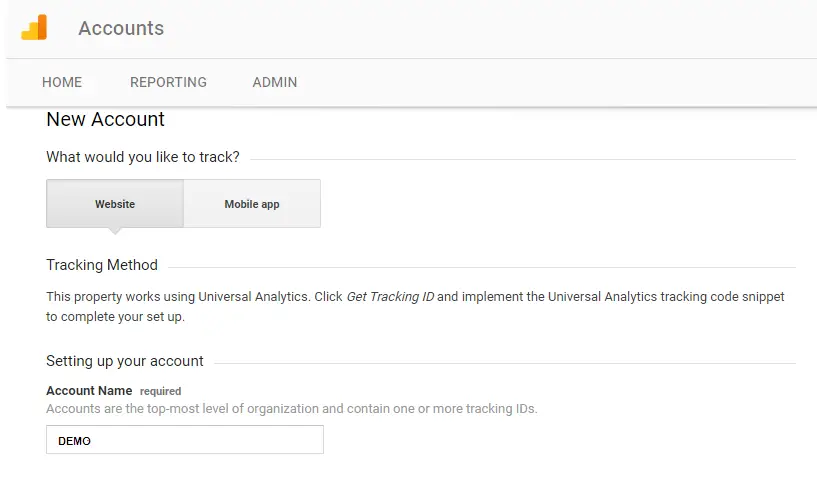
Task: Choose Mobile app tracking option
Action: pyautogui.click(x=252, y=204)
